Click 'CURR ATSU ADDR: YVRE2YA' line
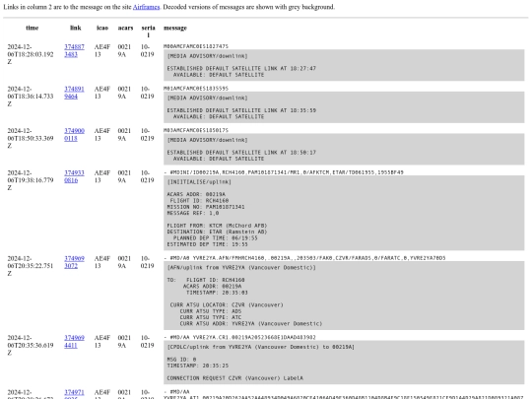The image size is (532, 399). [x=251, y=323]
